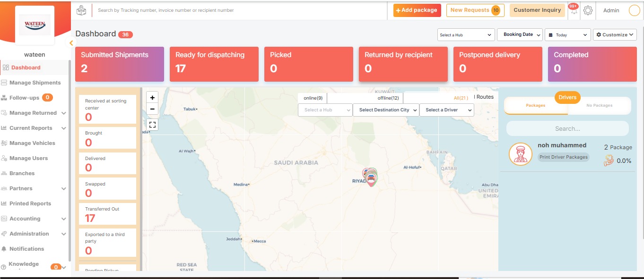
Task: Click the driver Search box
Action: [567, 128]
